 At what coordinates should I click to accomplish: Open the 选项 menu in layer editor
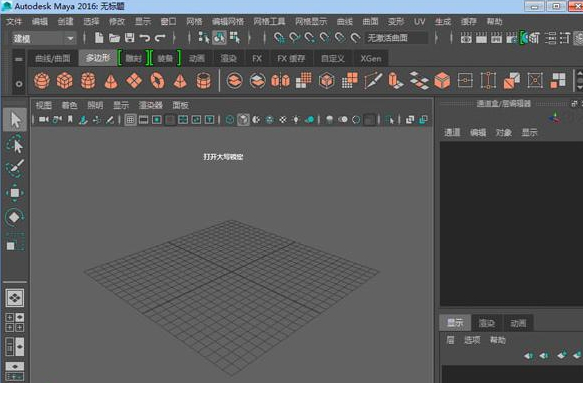point(472,340)
